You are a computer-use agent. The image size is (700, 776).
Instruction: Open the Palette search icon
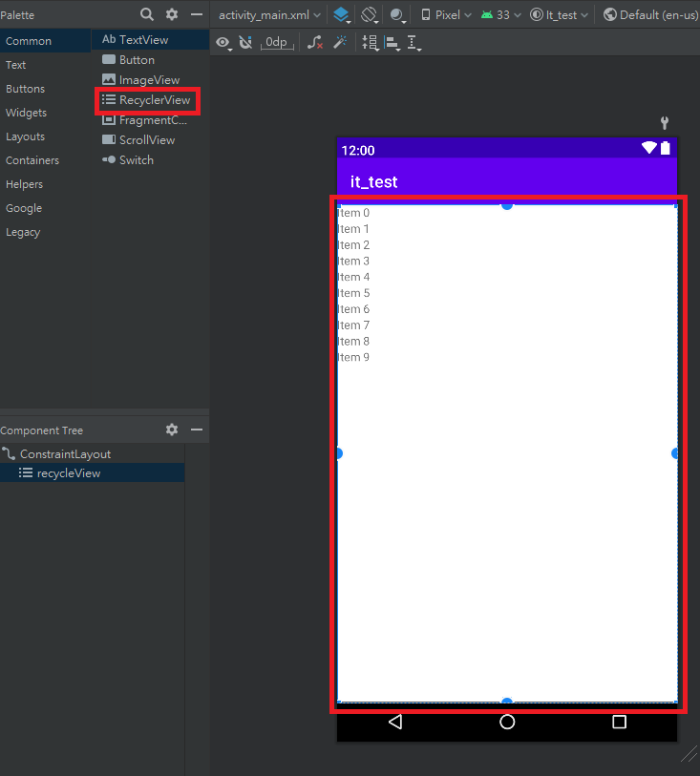146,14
